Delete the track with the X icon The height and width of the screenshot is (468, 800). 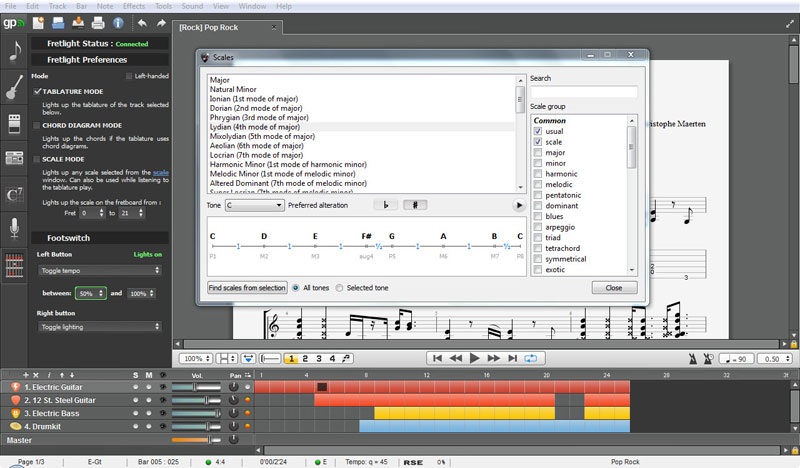pyautogui.click(x=36, y=375)
